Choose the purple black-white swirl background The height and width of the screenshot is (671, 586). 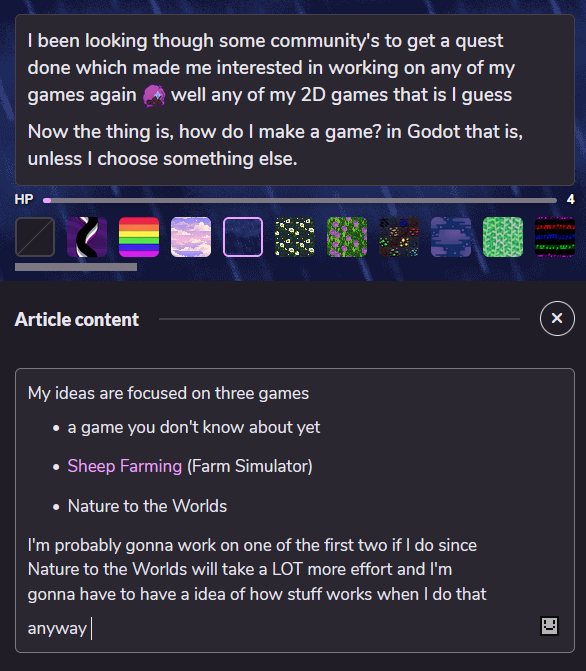click(87, 237)
